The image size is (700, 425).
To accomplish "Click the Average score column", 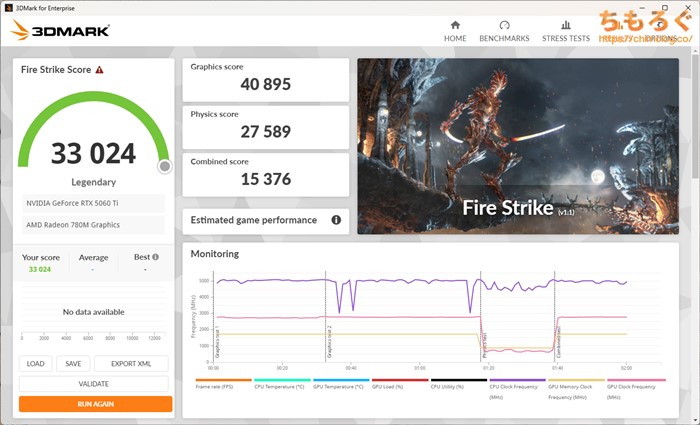I will [93, 263].
